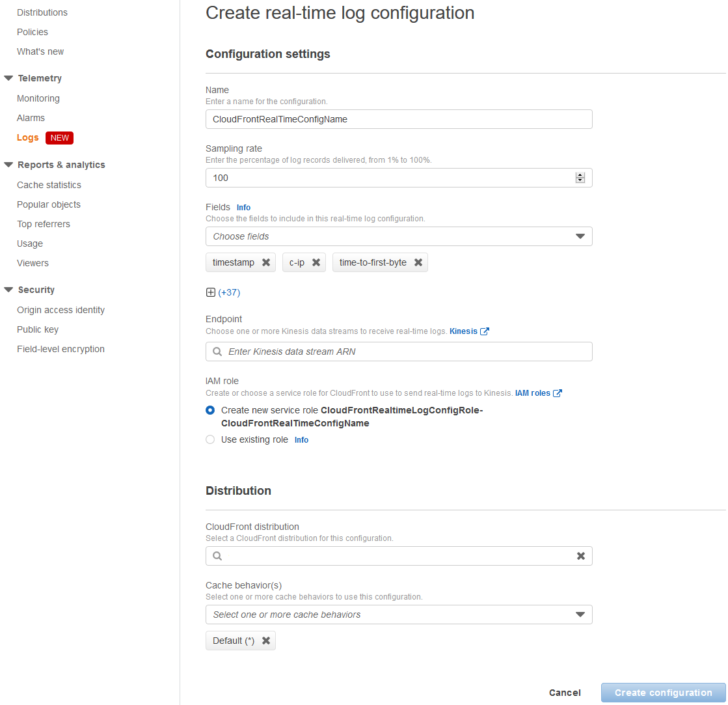Click the Info link next to Use existing role

301,440
